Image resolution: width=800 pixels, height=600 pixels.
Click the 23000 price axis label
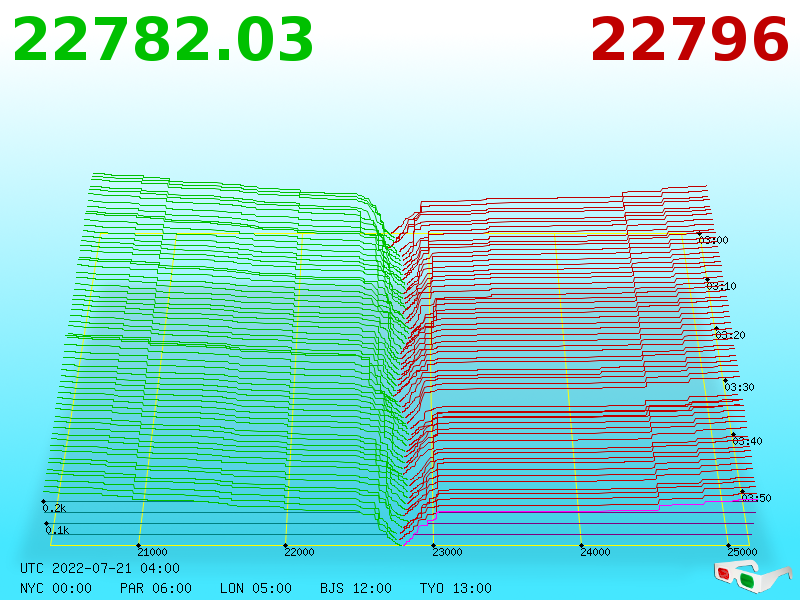pos(447,552)
